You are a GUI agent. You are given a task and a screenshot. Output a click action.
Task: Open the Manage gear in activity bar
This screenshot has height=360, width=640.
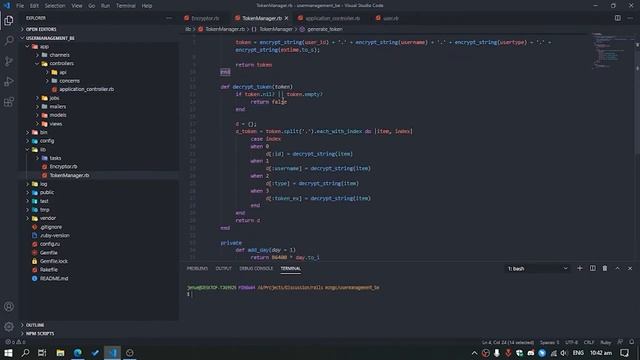(9, 327)
